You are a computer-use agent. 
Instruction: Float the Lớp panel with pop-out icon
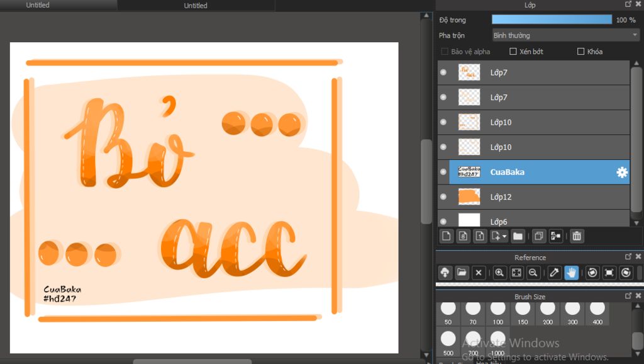tap(628, 4)
